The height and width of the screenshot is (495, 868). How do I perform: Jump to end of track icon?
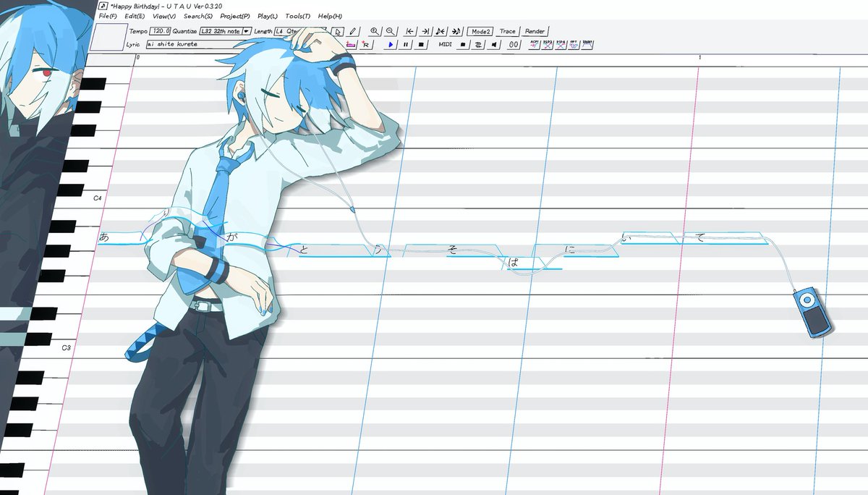tap(425, 31)
